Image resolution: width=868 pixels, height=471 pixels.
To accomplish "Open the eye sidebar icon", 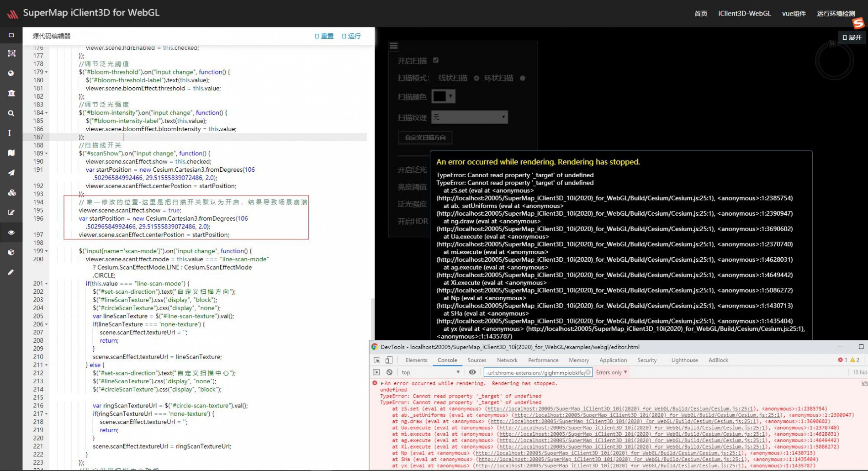I will pos(11,233).
